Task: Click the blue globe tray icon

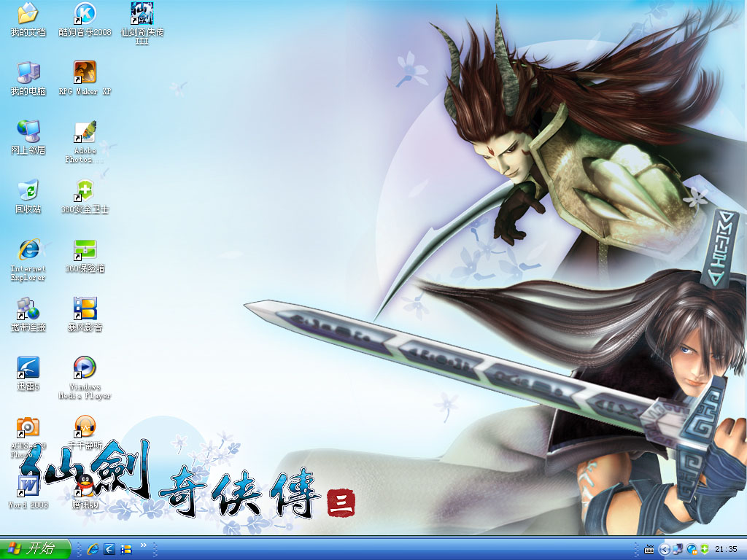Action: (x=692, y=550)
